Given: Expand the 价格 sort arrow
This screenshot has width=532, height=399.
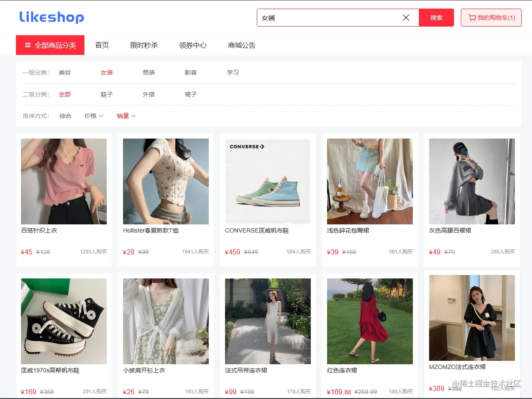Looking at the screenshot, I should click(101, 116).
